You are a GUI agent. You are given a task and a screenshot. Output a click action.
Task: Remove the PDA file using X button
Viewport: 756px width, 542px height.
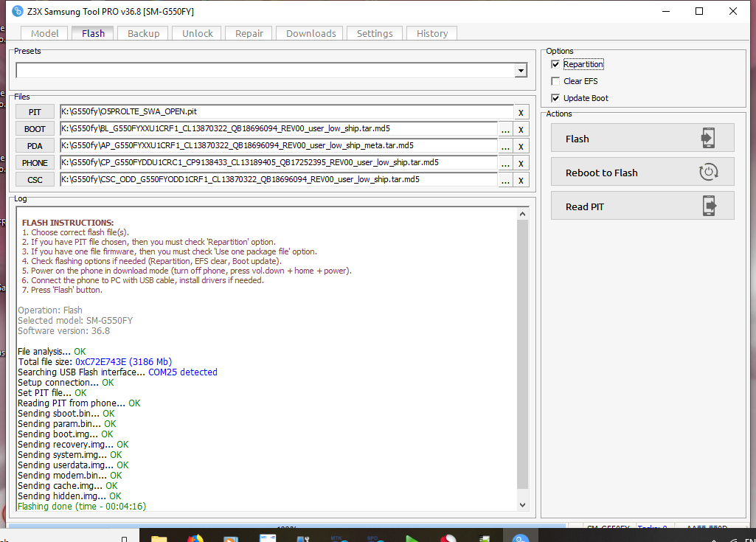pos(521,146)
